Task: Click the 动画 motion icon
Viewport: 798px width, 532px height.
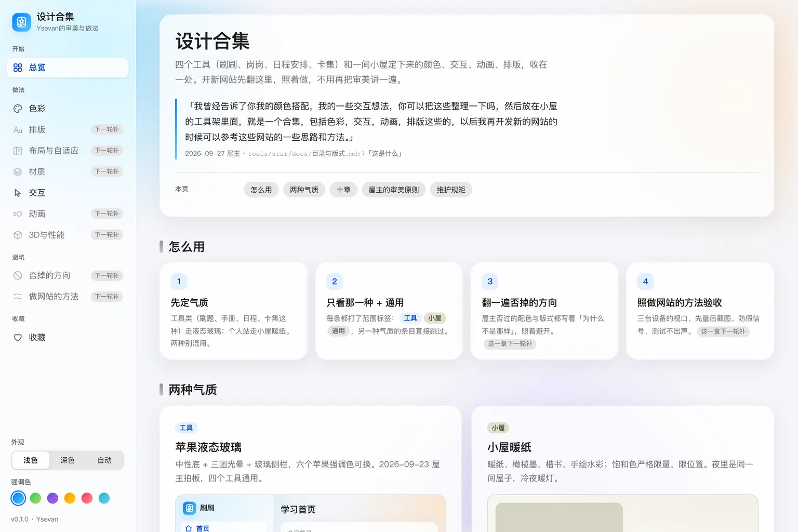Action: tap(18, 214)
